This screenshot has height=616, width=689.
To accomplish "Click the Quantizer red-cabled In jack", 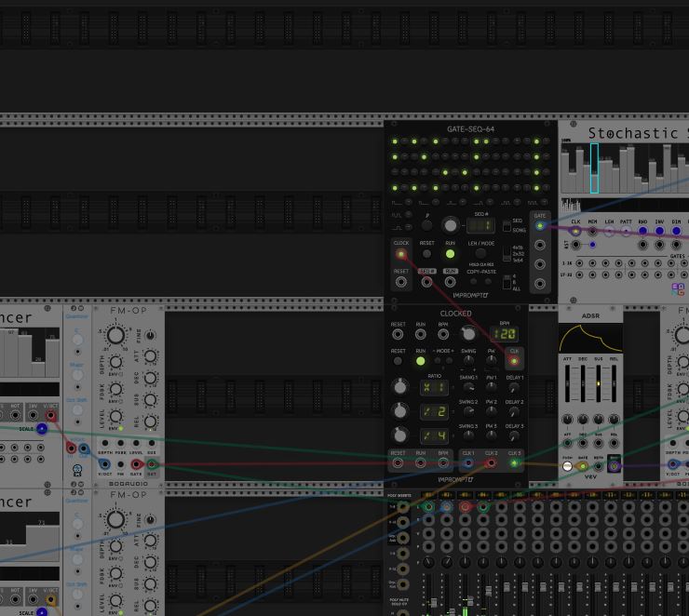I will 71,448.
